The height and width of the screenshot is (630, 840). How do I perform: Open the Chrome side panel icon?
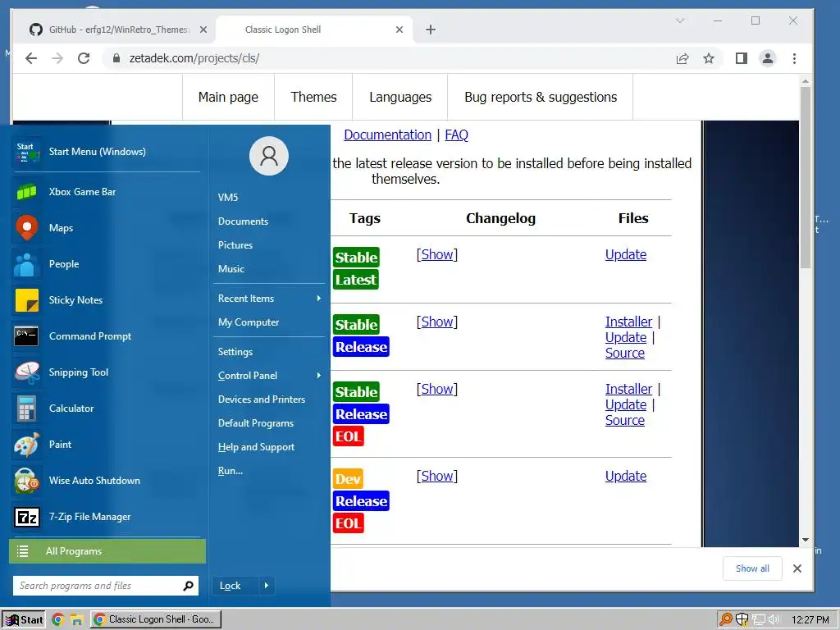tap(741, 58)
